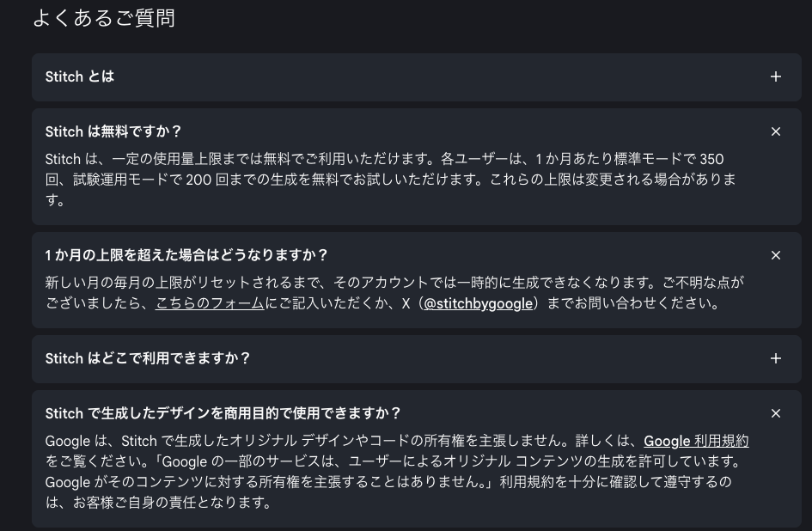Viewport: 812px width, 531px height.
Task: Click plus icon beside 'Stitch はどこで利用できますか？'
Action: pyautogui.click(x=775, y=358)
